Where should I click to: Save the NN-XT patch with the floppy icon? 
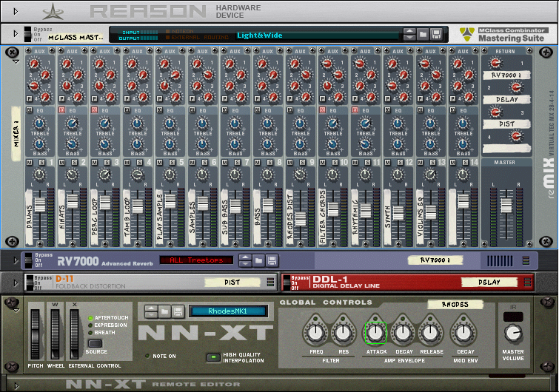pos(178,312)
